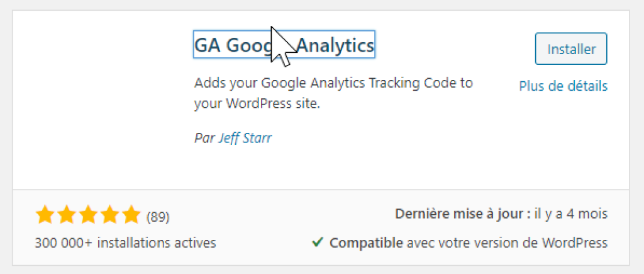Click the first rating star
This screenshot has height=274, width=644.
45,215
